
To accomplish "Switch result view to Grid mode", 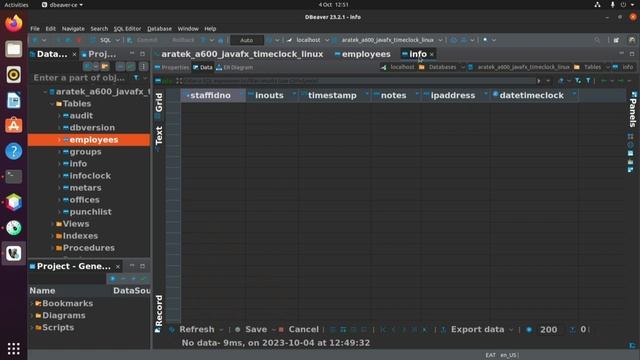I will click(x=159, y=105).
